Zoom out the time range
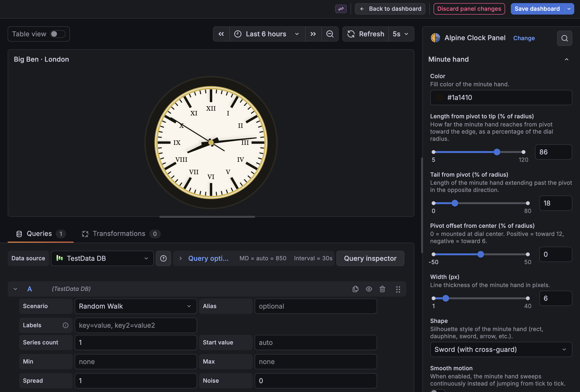 click(x=330, y=34)
